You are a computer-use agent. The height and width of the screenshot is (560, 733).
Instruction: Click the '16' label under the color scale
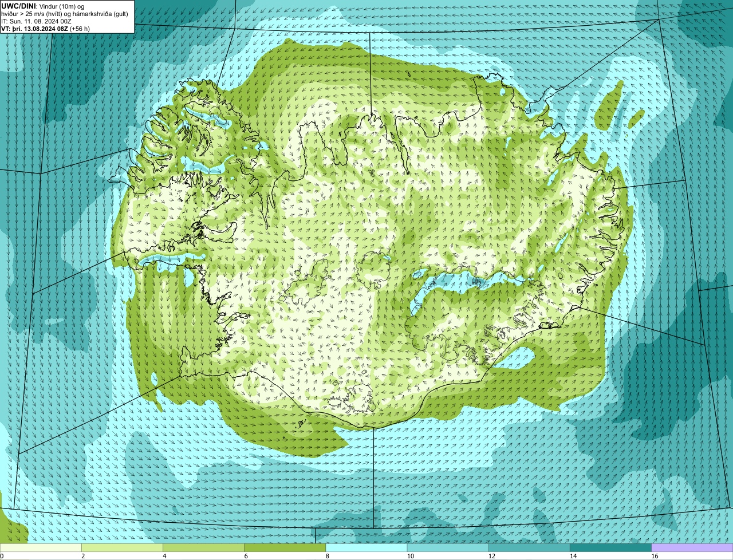[x=655, y=556]
